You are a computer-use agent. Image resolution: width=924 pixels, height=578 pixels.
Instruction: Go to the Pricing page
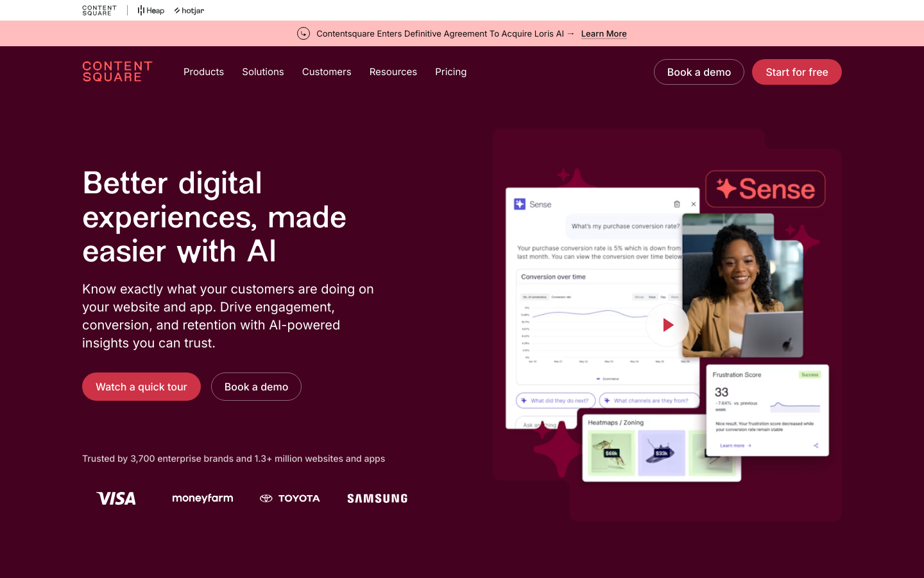point(450,72)
